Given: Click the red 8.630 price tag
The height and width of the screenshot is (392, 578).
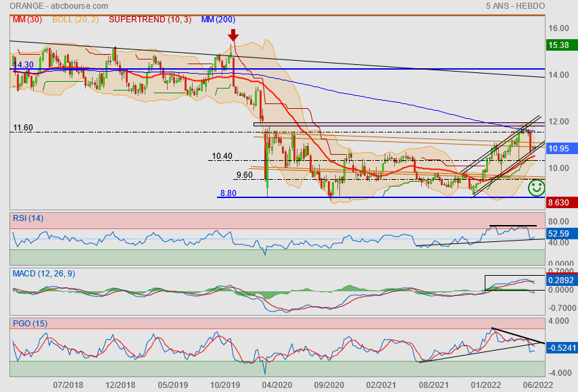Looking at the screenshot, I should pos(562,202).
